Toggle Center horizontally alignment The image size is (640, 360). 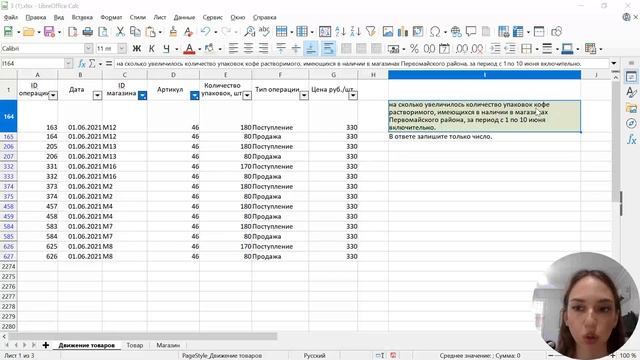pyautogui.click(x=249, y=49)
